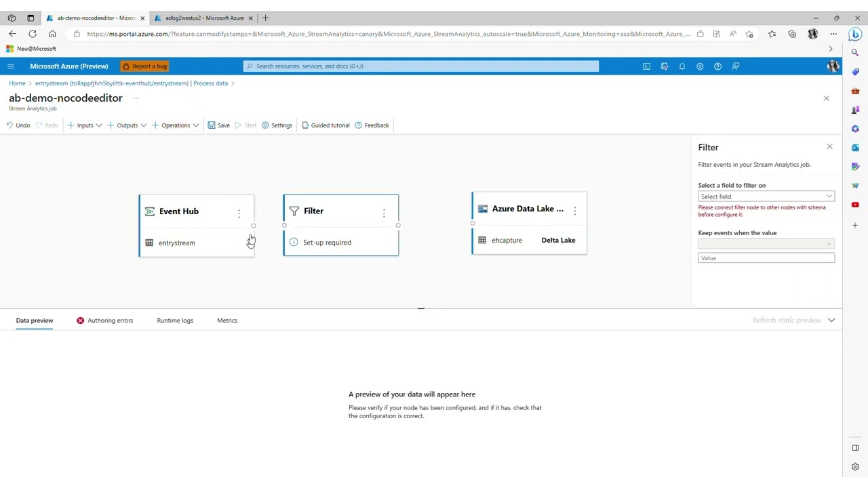Open Directories and subscriptions filter icon
The width and height of the screenshot is (868, 488).
pyautogui.click(x=664, y=66)
